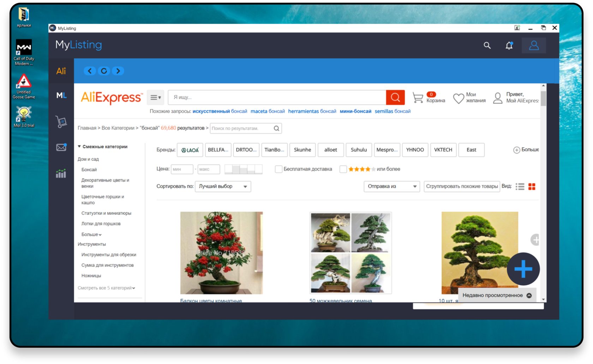Open the Корзина shopping cart
593x364 pixels.
point(429,97)
